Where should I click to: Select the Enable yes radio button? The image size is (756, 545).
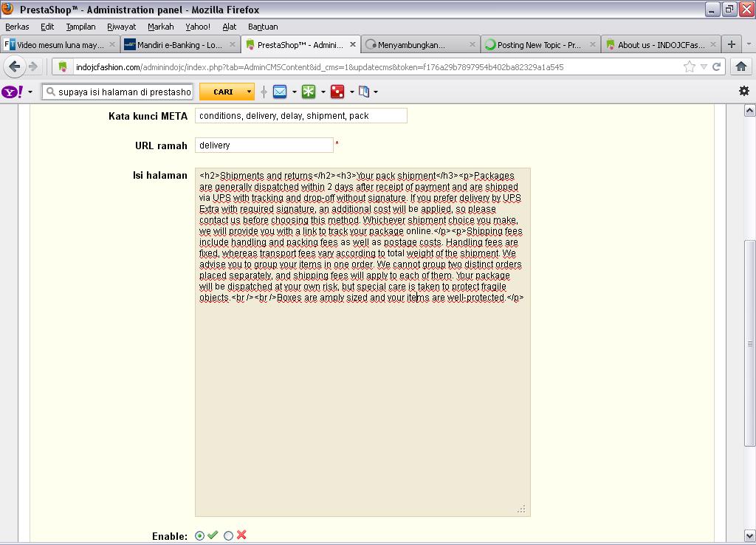(x=199, y=536)
